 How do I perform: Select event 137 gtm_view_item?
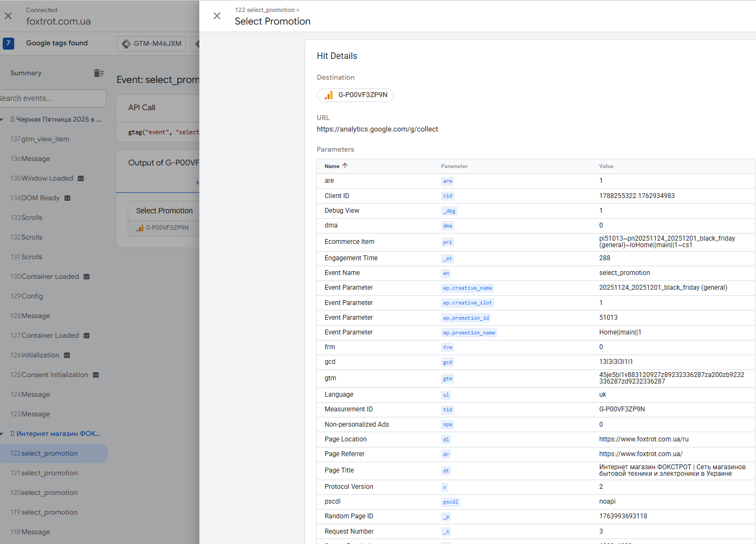point(45,139)
